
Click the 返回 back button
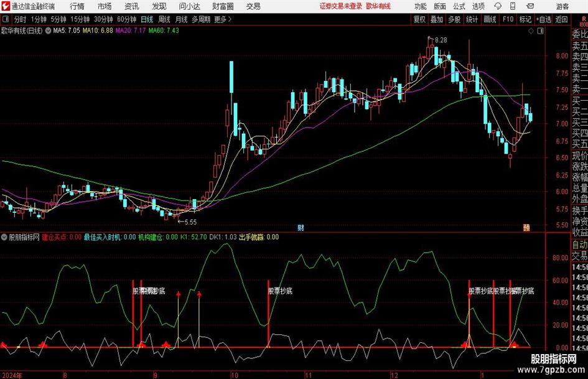tap(561, 19)
